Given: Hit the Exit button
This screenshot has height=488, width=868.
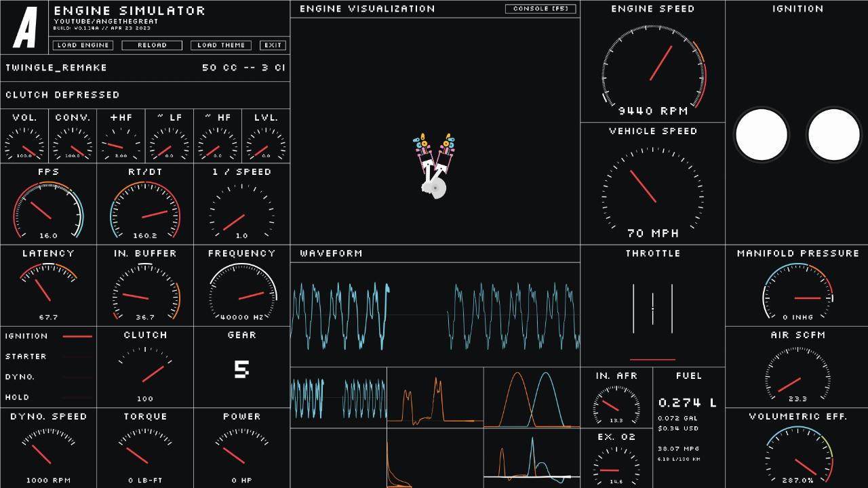Looking at the screenshot, I should pyautogui.click(x=273, y=45).
